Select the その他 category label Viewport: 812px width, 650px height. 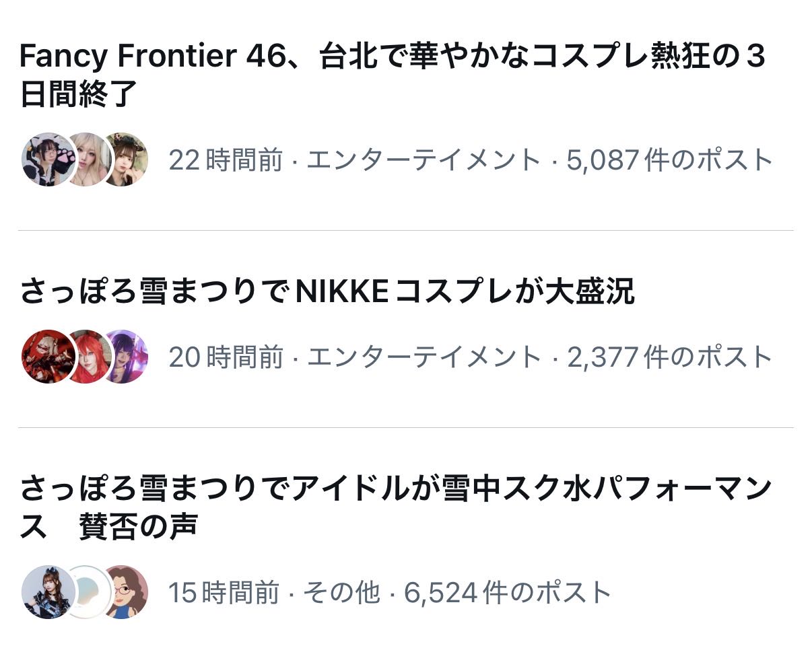pyautogui.click(x=341, y=593)
